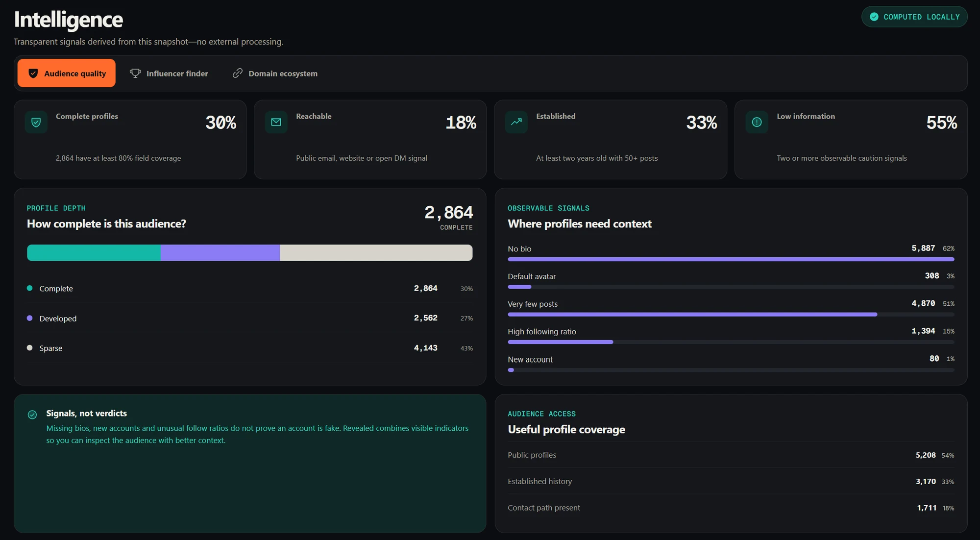Click the 18% value in Reachable card
Image resolution: width=980 pixels, height=540 pixels.
[x=461, y=123]
